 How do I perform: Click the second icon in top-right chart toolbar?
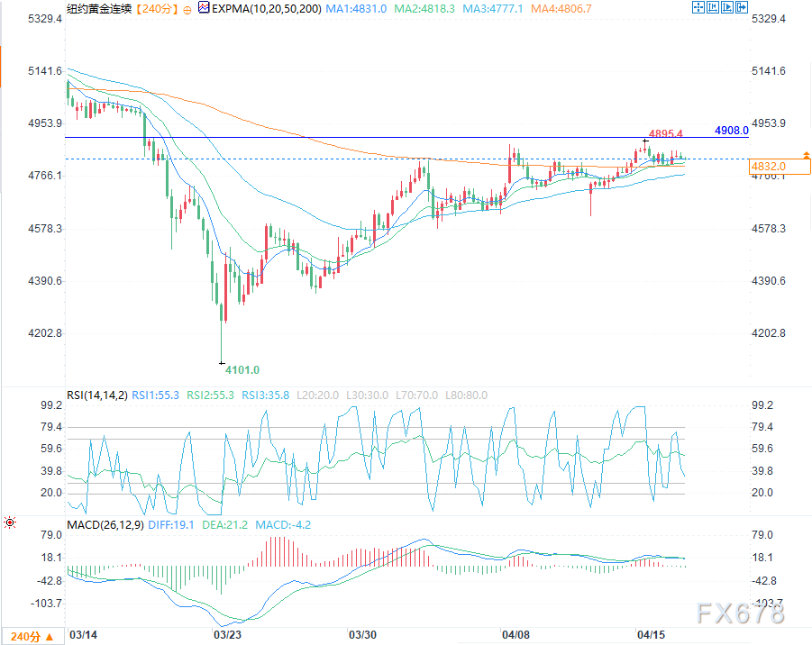point(713,8)
